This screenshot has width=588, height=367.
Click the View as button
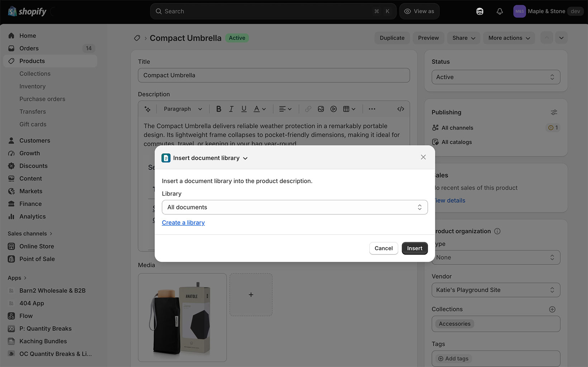pyautogui.click(x=419, y=11)
